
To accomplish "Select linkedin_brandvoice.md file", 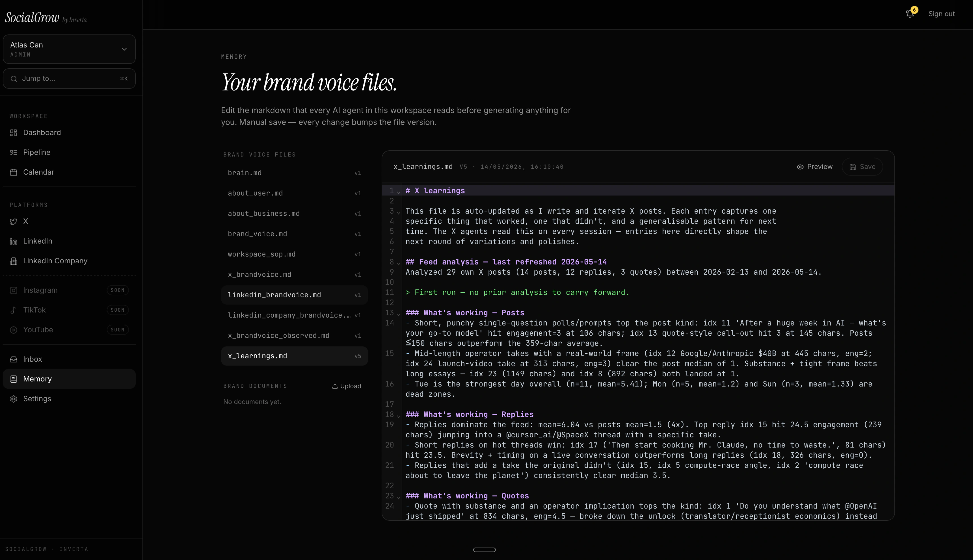I will (x=294, y=295).
